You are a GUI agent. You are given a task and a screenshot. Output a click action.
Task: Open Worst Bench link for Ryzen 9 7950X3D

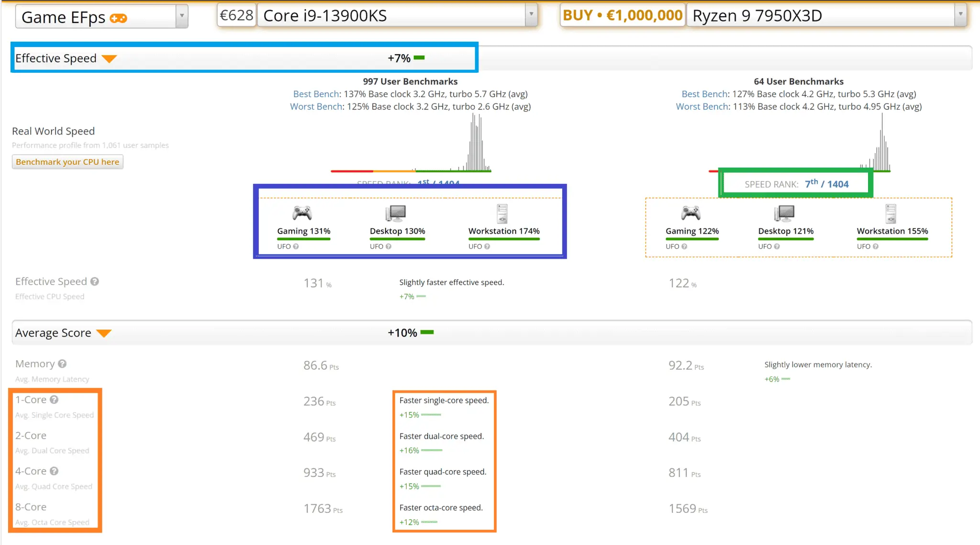[702, 106]
